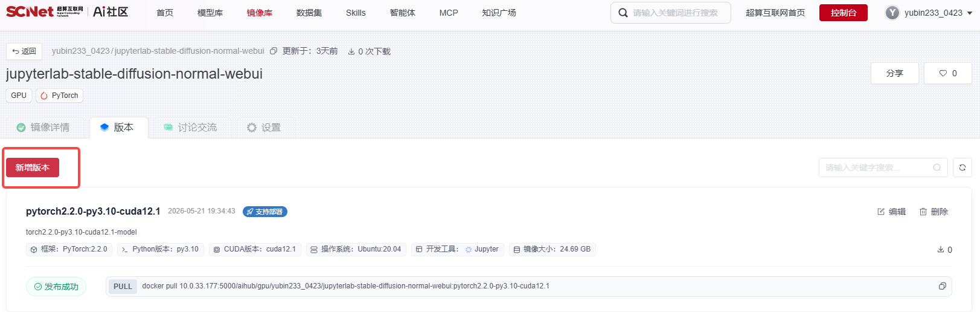Click the 新增版本 button
This screenshot has width=980, height=312.
pyautogui.click(x=33, y=167)
